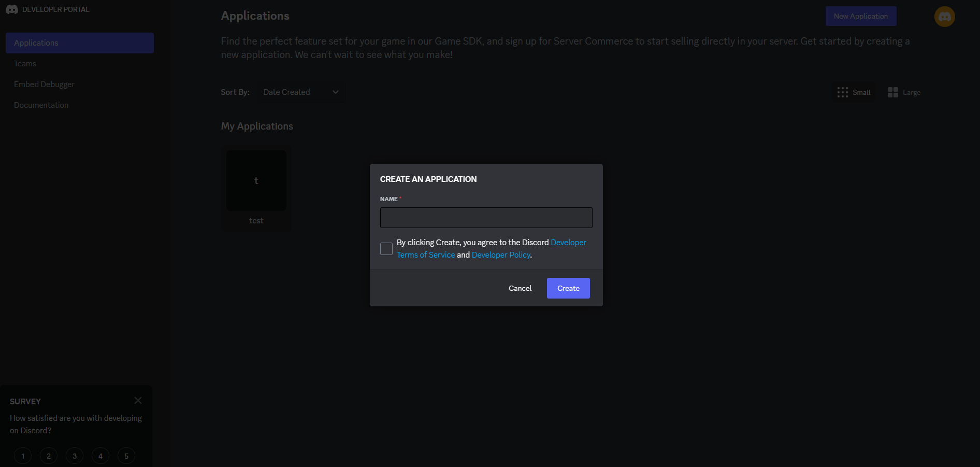980x467 pixels.
Task: Click the Create an Application title
Action: click(x=428, y=179)
